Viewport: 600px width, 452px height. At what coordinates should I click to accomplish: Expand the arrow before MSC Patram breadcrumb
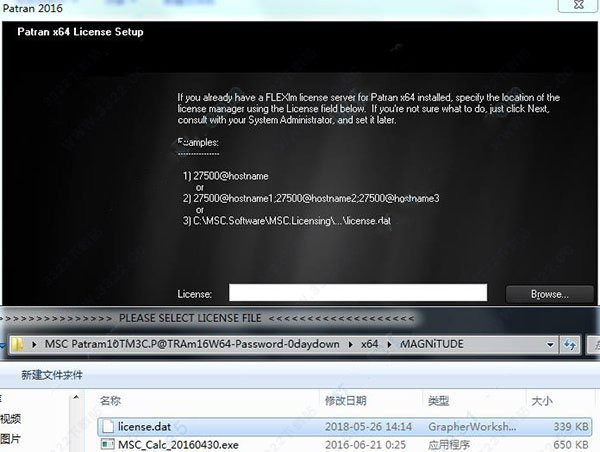[x=34, y=344]
